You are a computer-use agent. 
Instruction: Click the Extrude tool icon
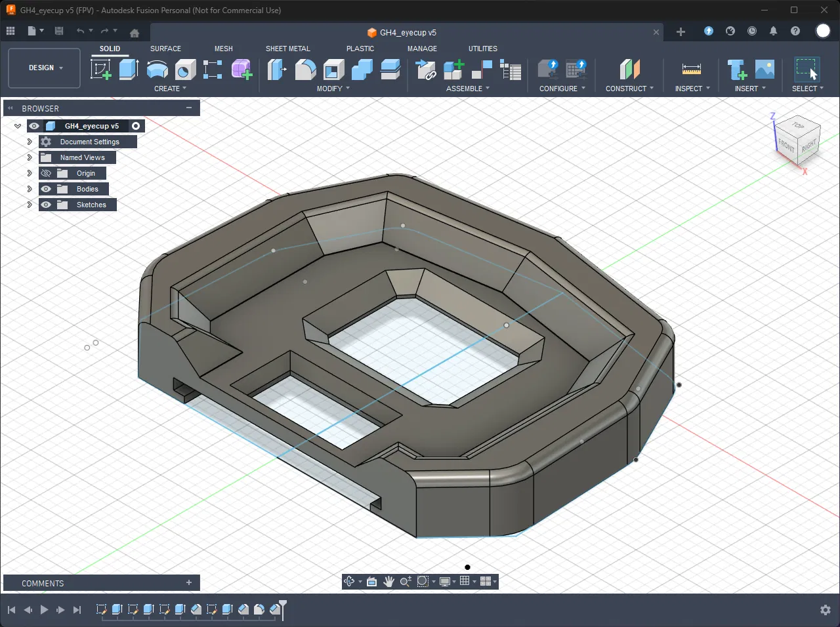point(129,69)
